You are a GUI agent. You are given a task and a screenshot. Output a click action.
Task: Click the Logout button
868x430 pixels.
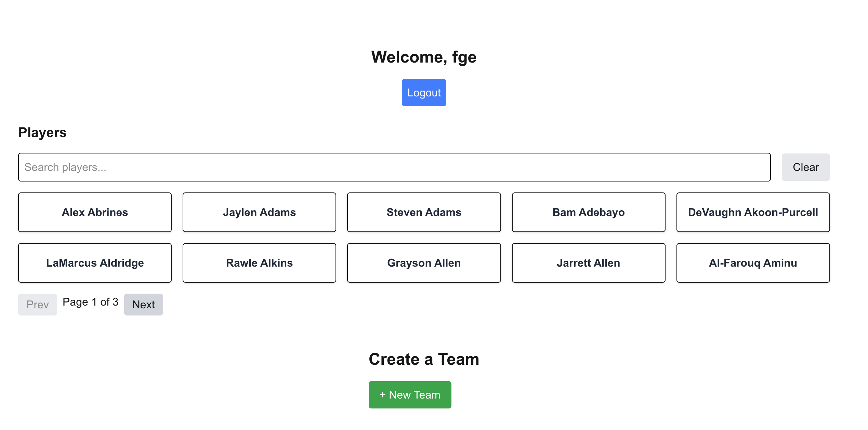pyautogui.click(x=424, y=92)
